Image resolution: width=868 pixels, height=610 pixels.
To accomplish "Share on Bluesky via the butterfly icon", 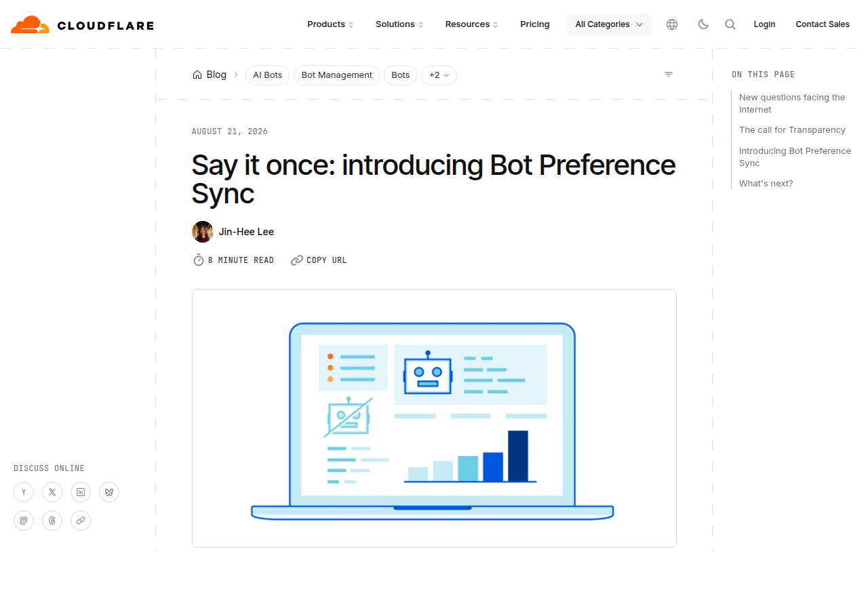I will [109, 492].
